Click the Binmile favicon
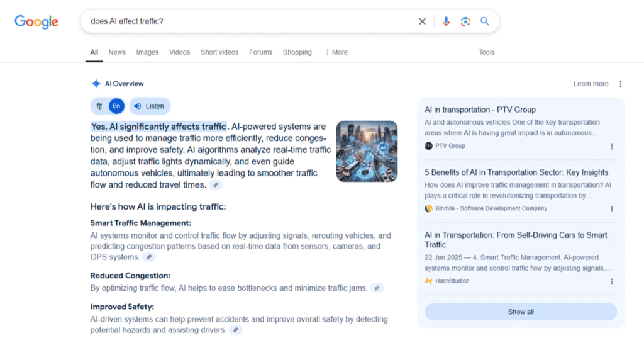 (428, 208)
